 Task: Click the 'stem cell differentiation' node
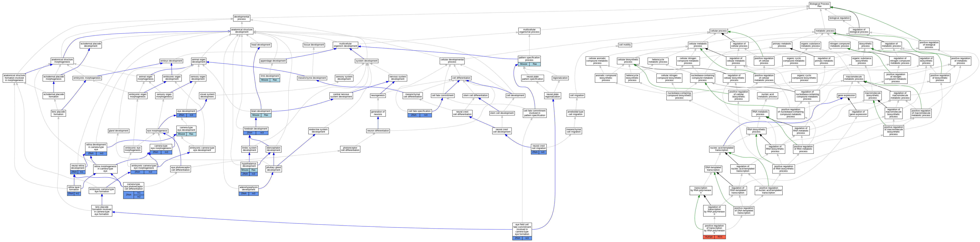[475, 96]
